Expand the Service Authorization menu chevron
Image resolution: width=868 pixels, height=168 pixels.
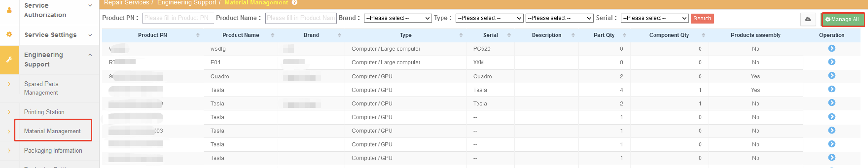coord(90,5)
